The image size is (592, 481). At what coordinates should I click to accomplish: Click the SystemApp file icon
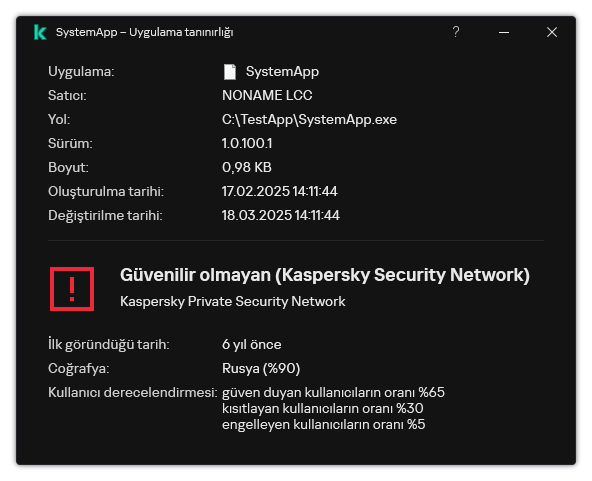pos(230,72)
